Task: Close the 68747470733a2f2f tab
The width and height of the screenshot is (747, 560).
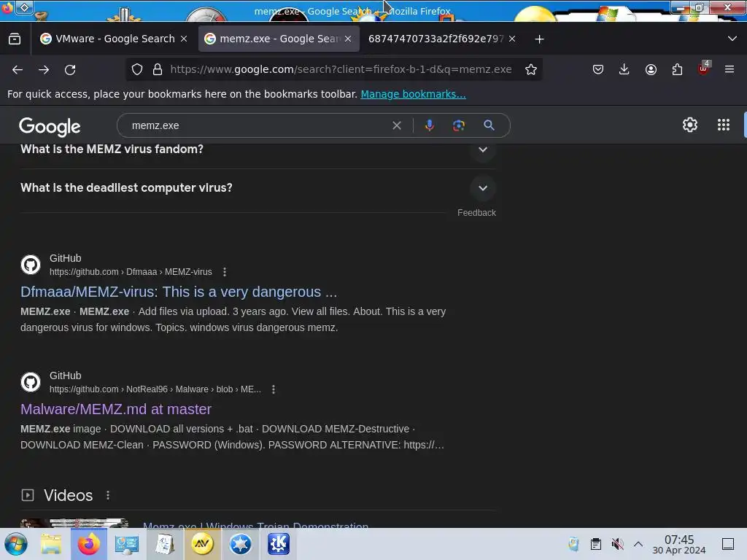Action: click(512, 39)
